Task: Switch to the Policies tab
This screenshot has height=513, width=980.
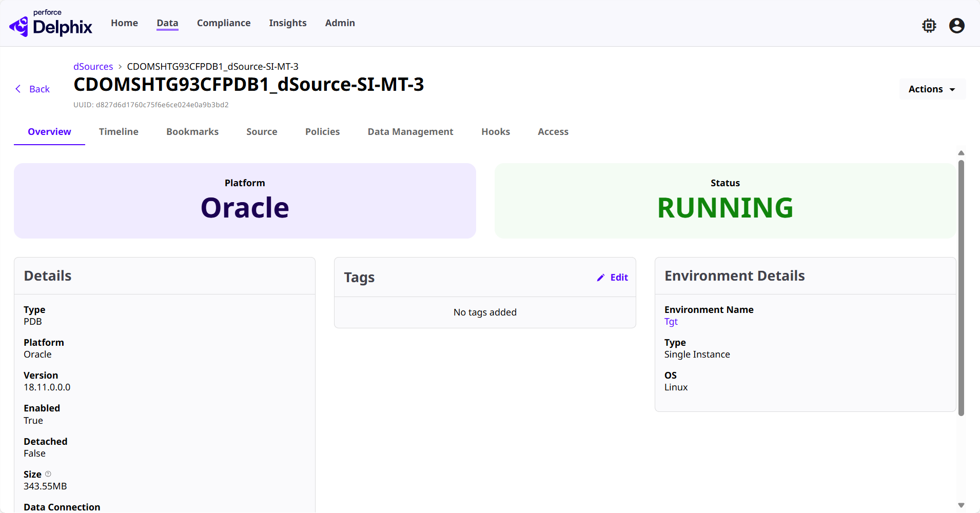Action: [322, 132]
